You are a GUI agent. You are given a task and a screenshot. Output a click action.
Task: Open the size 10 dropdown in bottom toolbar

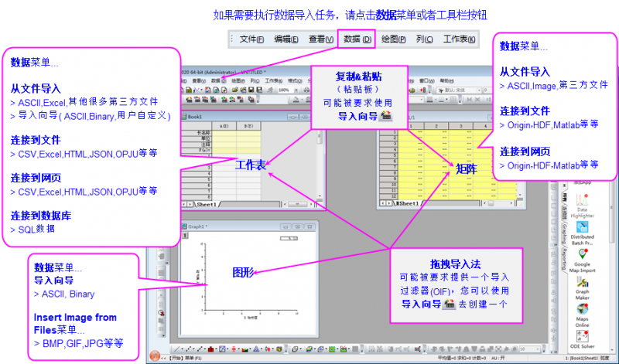click(x=537, y=349)
